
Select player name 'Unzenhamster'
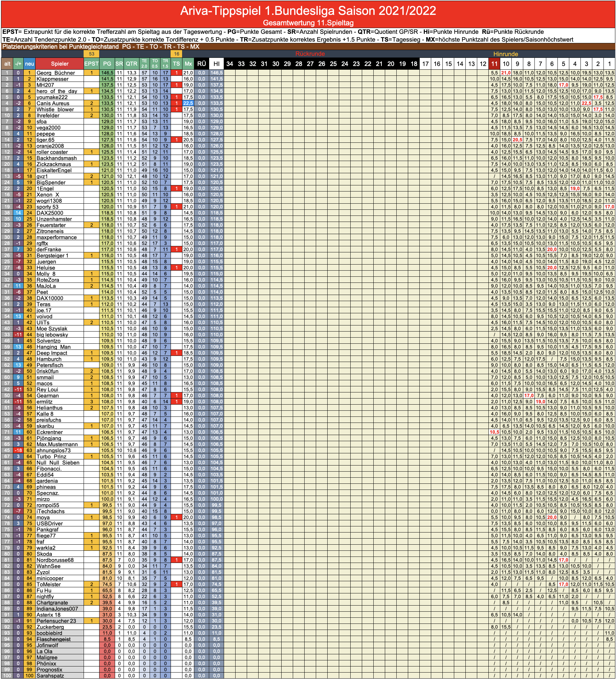(54, 219)
